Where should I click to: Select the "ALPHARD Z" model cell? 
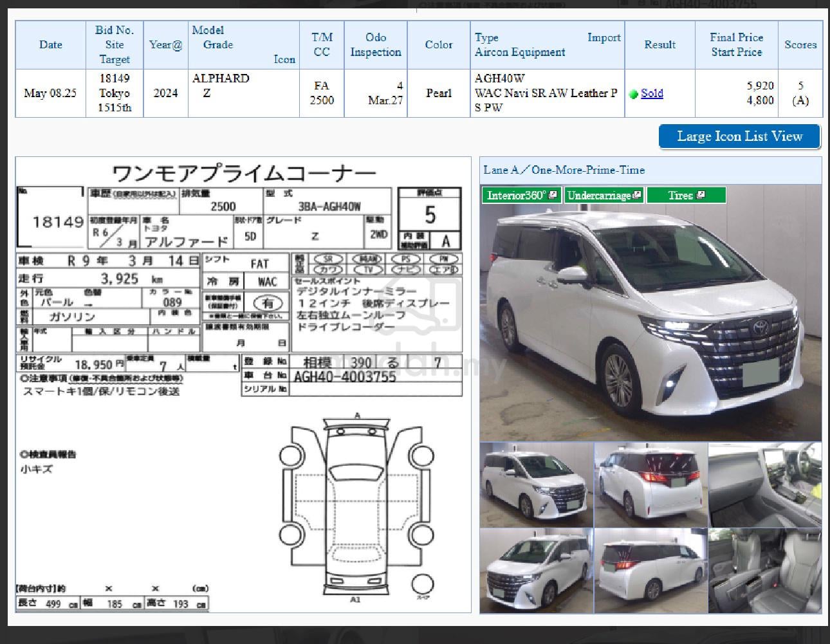pyautogui.click(x=244, y=93)
